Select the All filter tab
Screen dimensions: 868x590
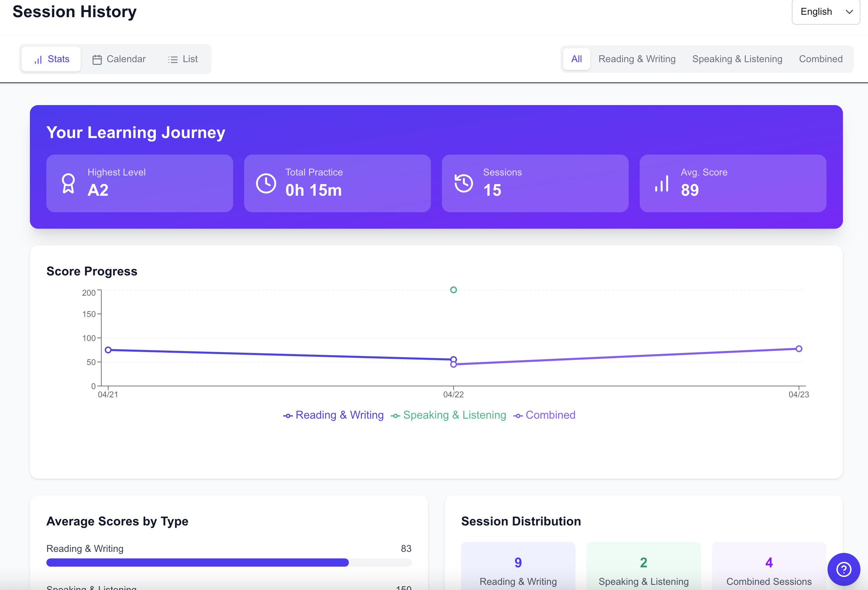coord(576,59)
